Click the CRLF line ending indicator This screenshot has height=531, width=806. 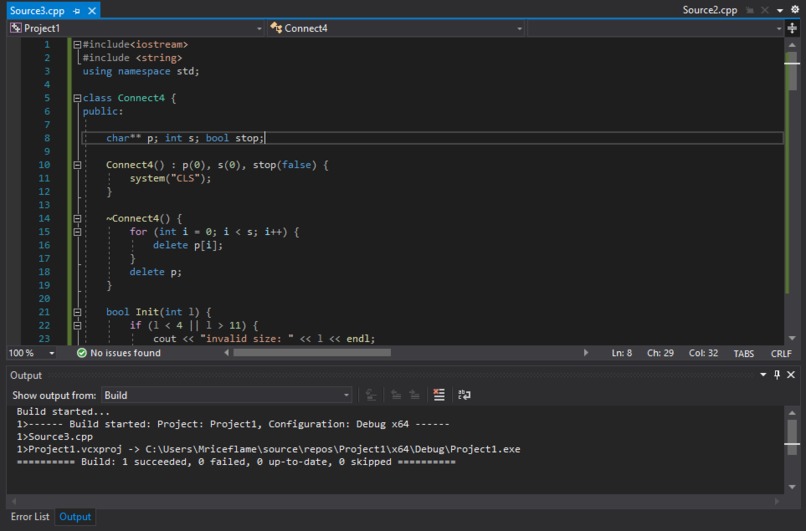781,353
